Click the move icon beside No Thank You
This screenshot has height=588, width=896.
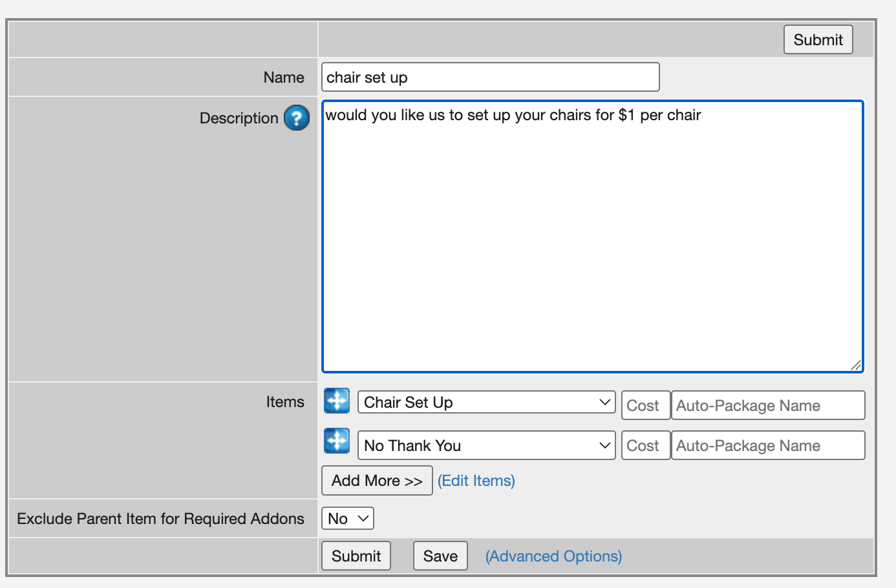coord(337,441)
